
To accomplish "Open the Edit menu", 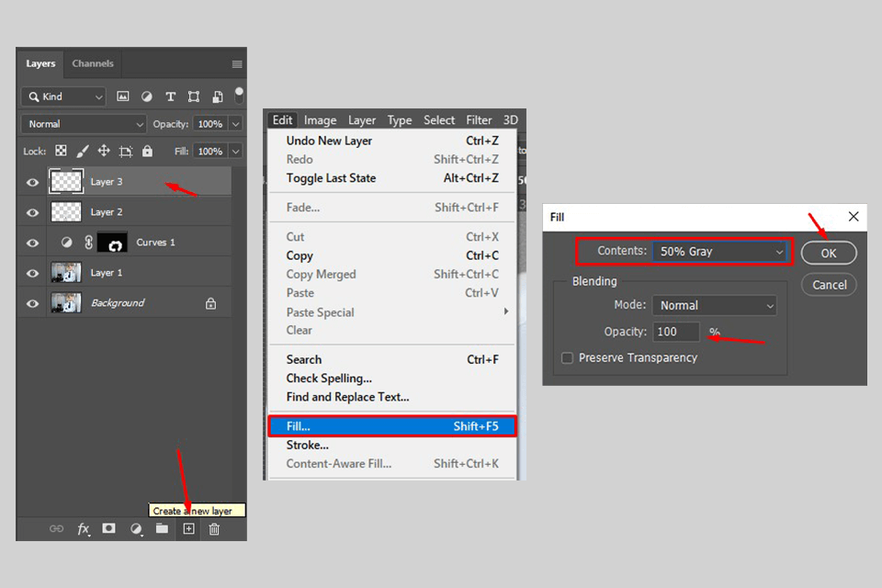I will 282,119.
